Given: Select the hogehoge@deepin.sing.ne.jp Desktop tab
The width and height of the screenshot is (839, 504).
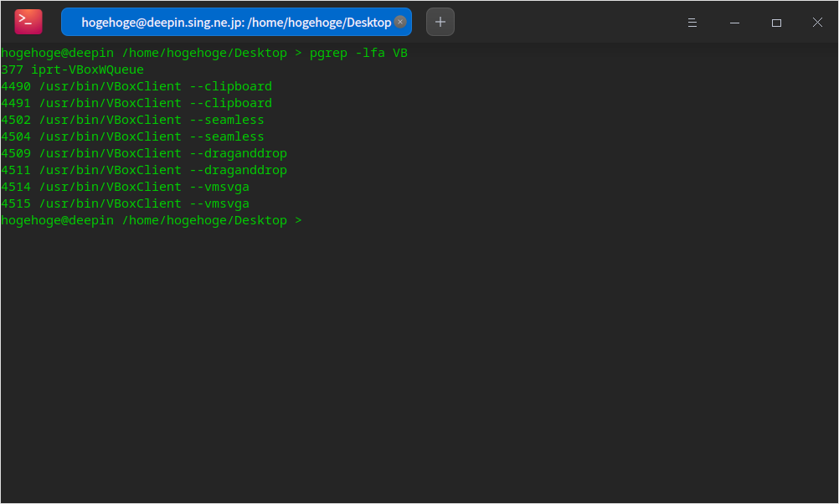Looking at the screenshot, I should coord(236,22).
